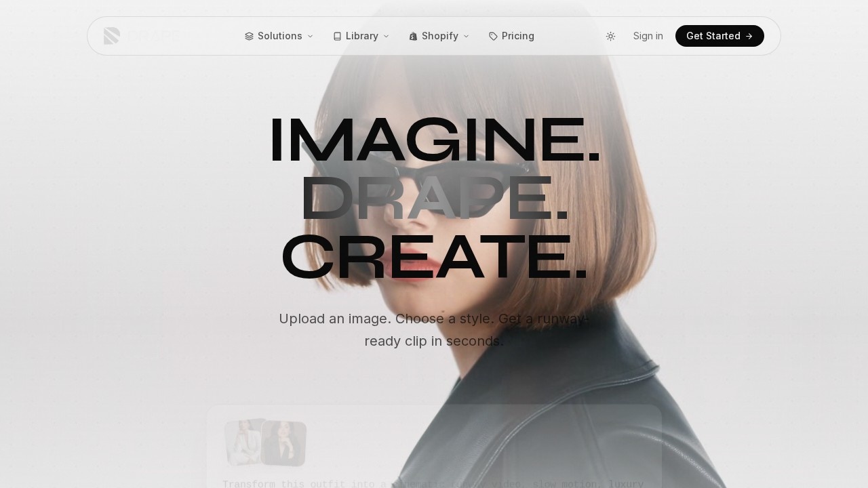Click the IMAGINE. headline text

click(x=435, y=140)
